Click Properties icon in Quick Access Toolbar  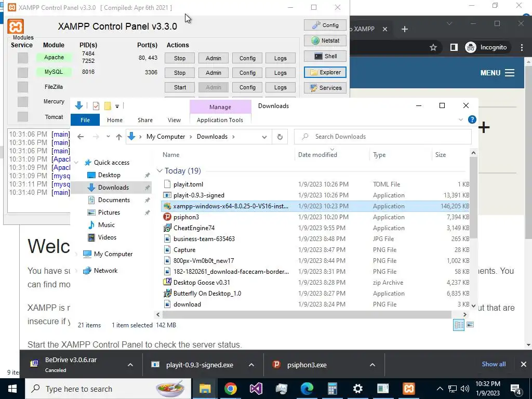coord(96,106)
